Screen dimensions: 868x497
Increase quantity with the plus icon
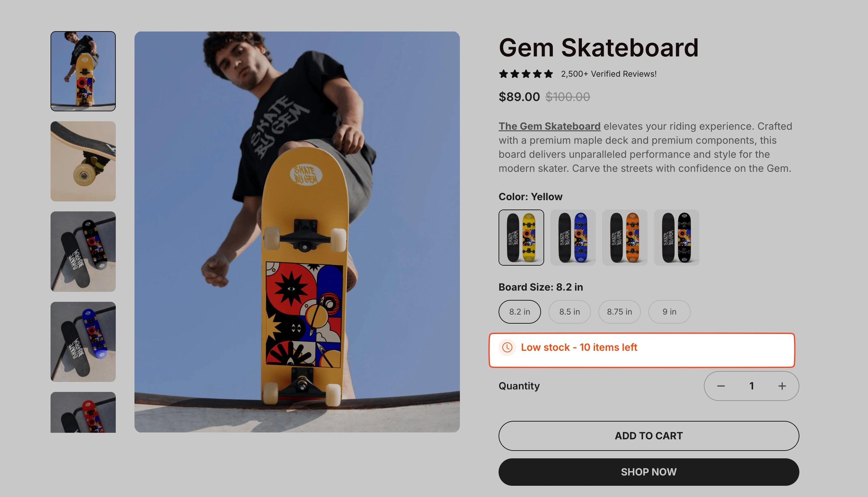(782, 386)
